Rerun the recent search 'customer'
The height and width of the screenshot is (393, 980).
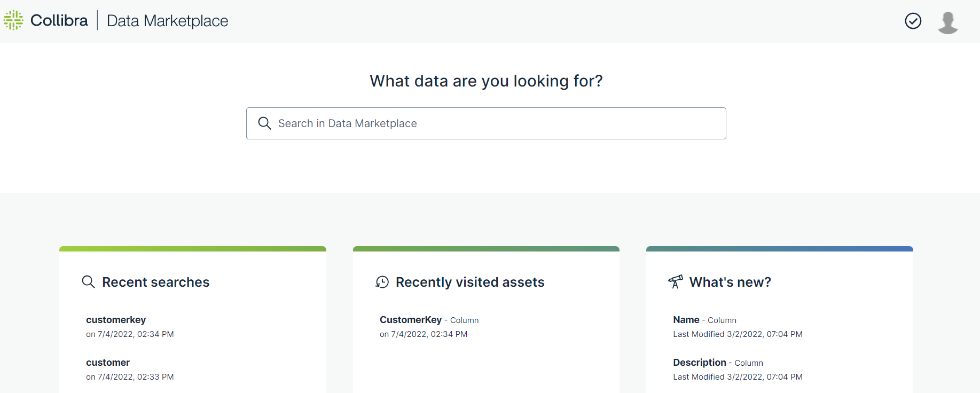pos(108,363)
